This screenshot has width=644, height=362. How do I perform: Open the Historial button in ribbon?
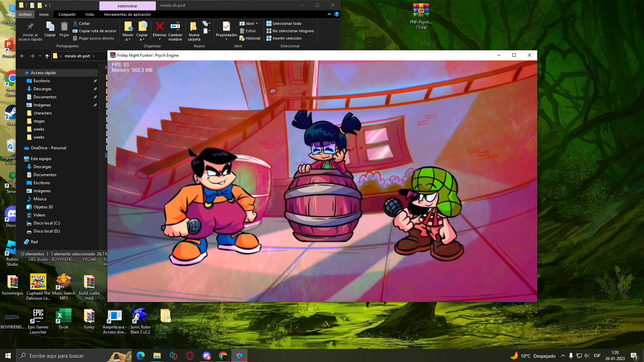250,38
